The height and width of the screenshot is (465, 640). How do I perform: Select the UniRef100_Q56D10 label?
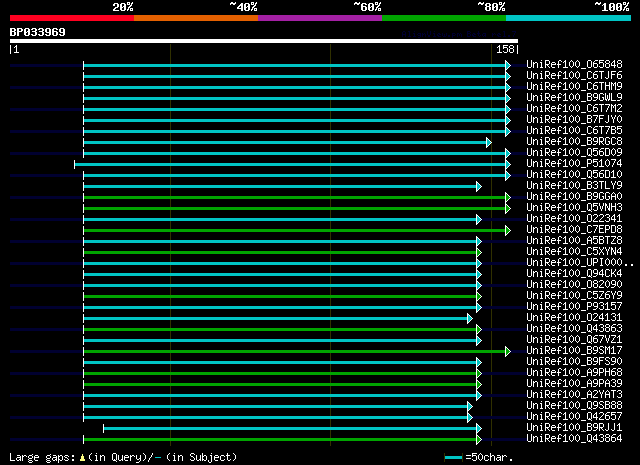click(574, 175)
